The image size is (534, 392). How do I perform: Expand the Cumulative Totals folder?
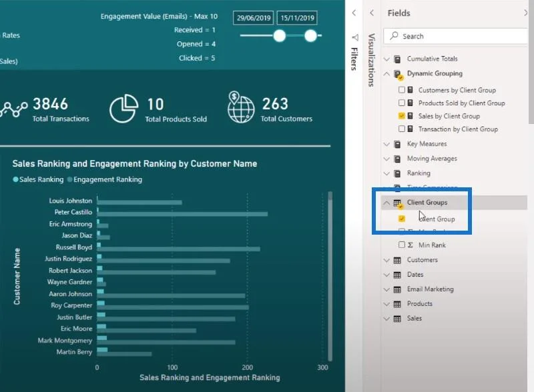386,59
